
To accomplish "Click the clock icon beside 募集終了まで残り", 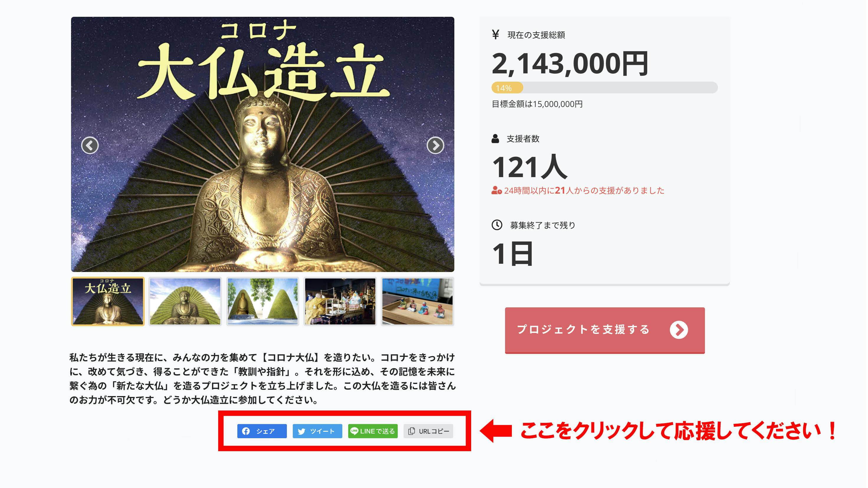I will pos(497,225).
